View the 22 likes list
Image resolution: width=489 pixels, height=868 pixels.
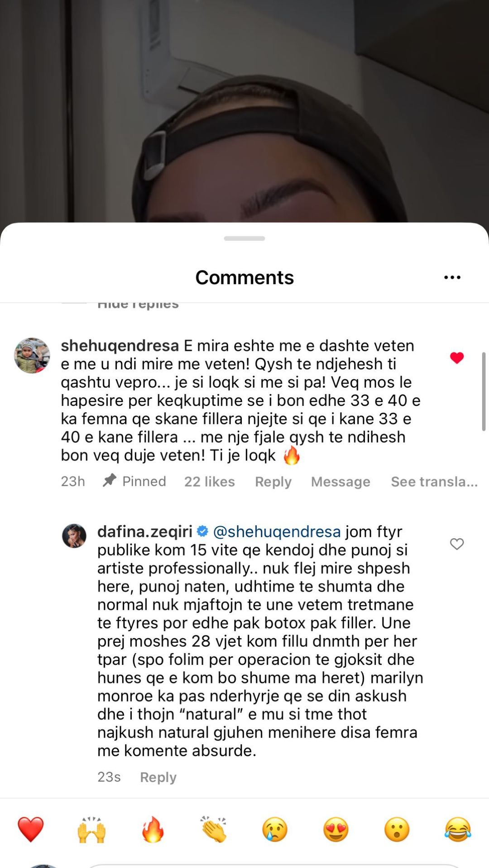pyautogui.click(x=210, y=482)
